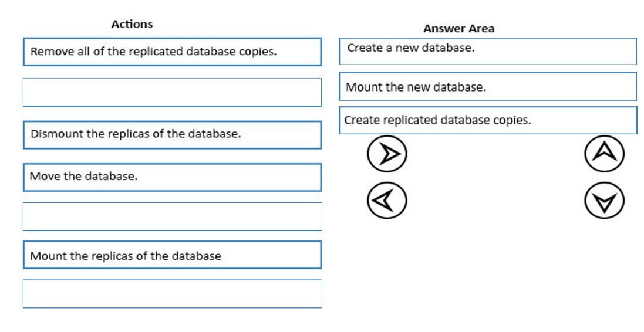This screenshot has height=332, width=644.
Task: Click empty slot beneath 'Mount the replicas'
Action: pos(172,294)
